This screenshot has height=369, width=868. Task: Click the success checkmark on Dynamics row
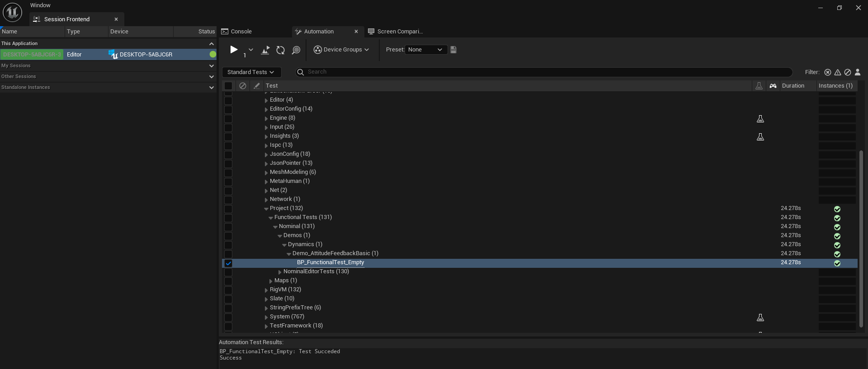[837, 245]
